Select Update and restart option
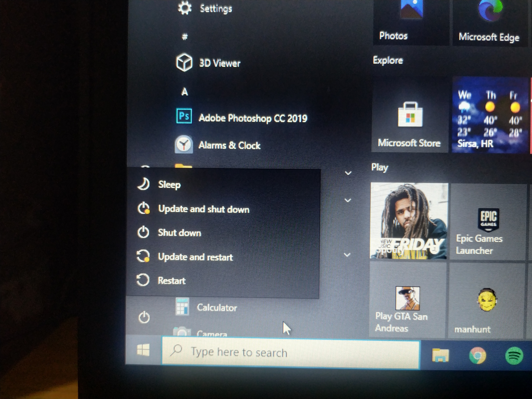Viewport: 532px width, 399px height. [195, 257]
